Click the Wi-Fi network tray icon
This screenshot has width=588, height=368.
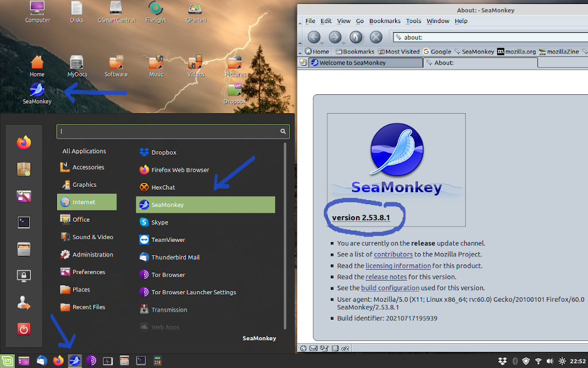pyautogui.click(x=538, y=361)
